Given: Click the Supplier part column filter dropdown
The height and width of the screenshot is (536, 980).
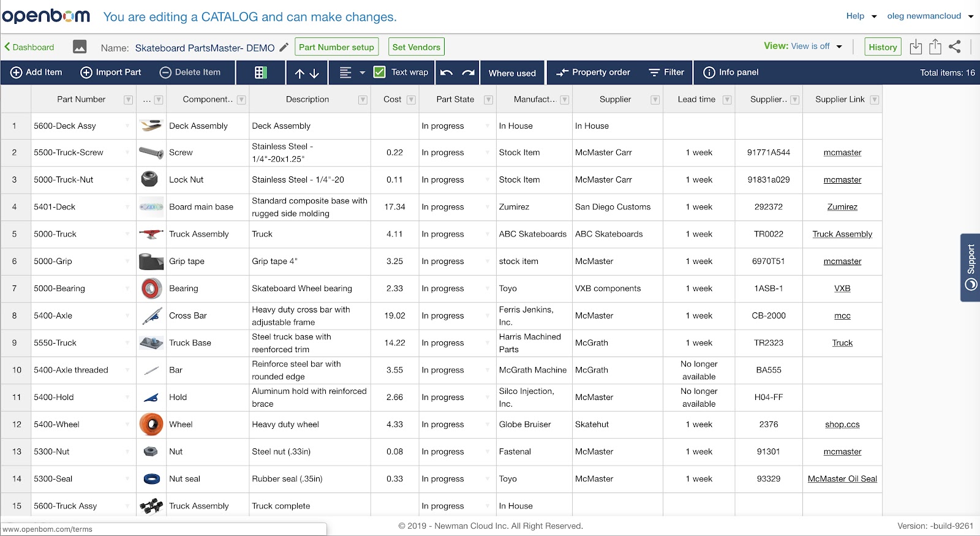Looking at the screenshot, I should [x=794, y=100].
